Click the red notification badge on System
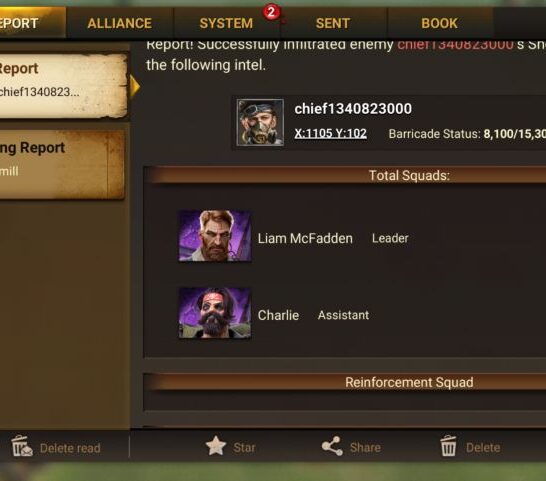 point(271,13)
